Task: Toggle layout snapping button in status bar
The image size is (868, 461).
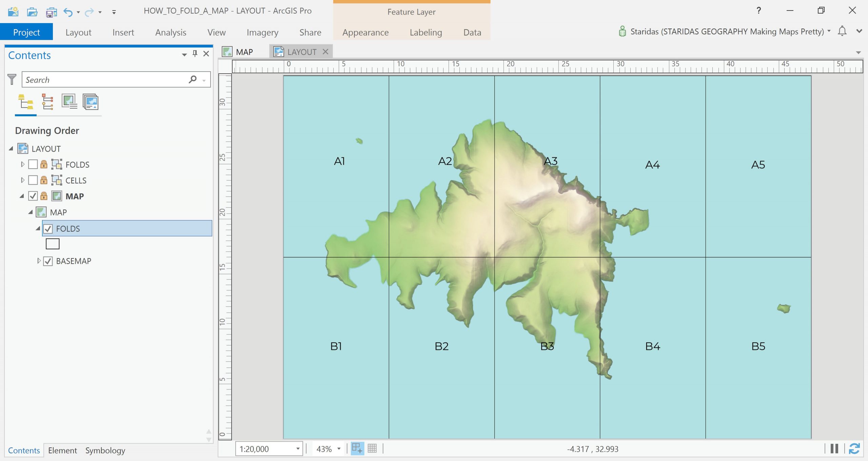Action: click(357, 448)
